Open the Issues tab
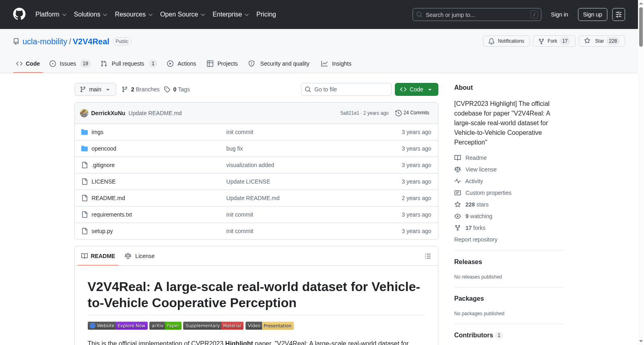Image resolution: width=644 pixels, height=345 pixels. pos(70,64)
